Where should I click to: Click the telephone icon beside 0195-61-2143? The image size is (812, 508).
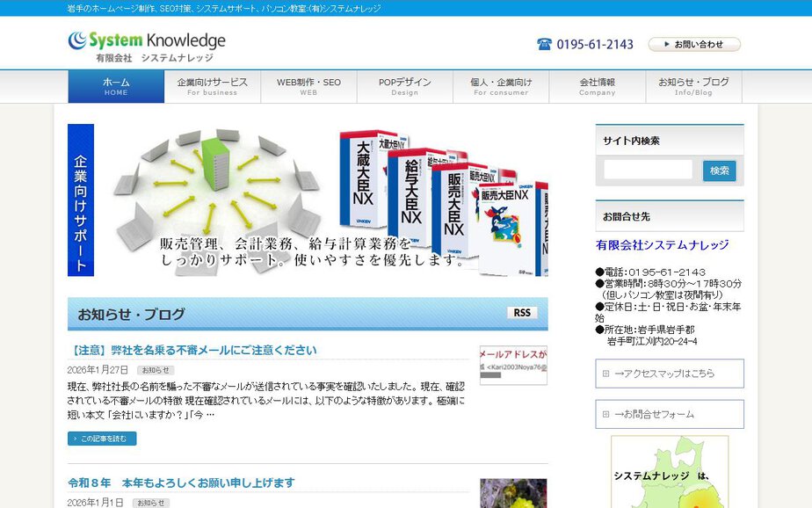pyautogui.click(x=544, y=44)
